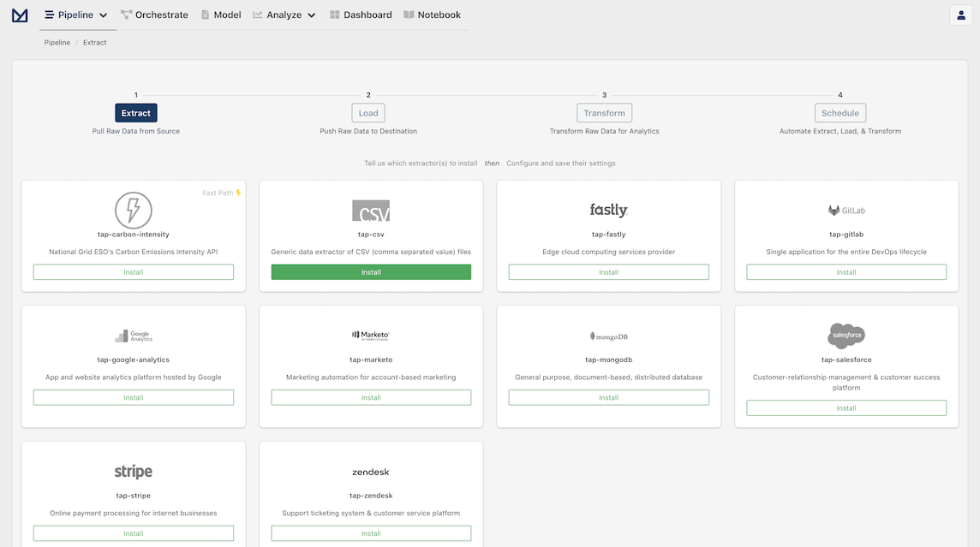Click 'Tell us which extractor(s) to install' text

(x=421, y=164)
